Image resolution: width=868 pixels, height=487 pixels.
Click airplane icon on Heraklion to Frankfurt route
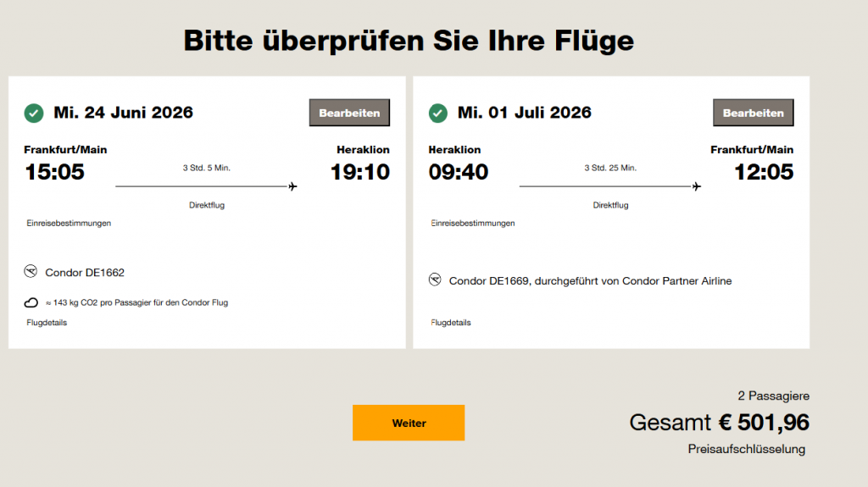pyautogui.click(x=697, y=186)
